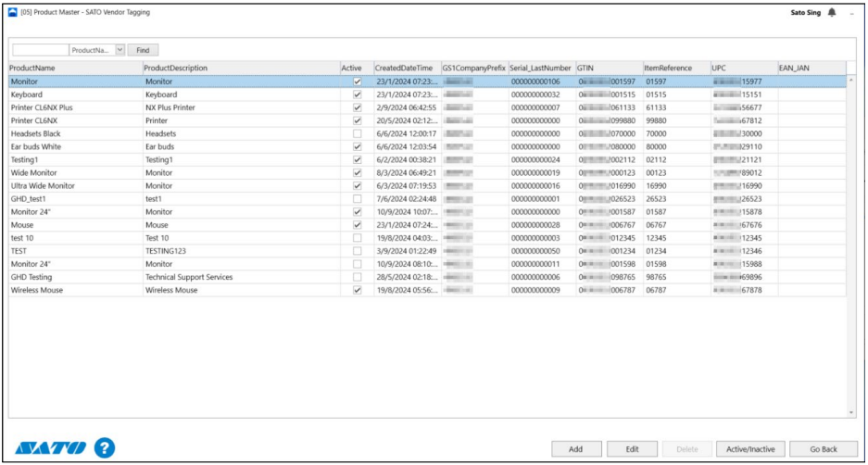Sort by the CreatedDateTime column header

point(405,68)
